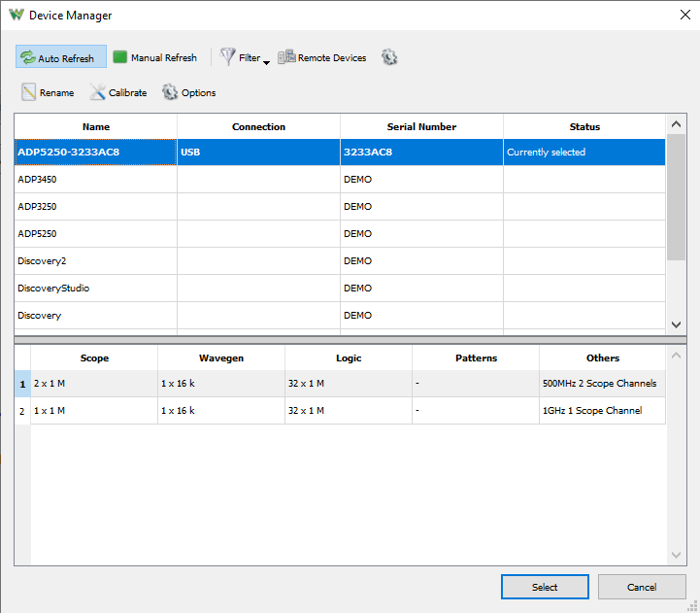
Task: Click the Rename label
Action: point(56,93)
